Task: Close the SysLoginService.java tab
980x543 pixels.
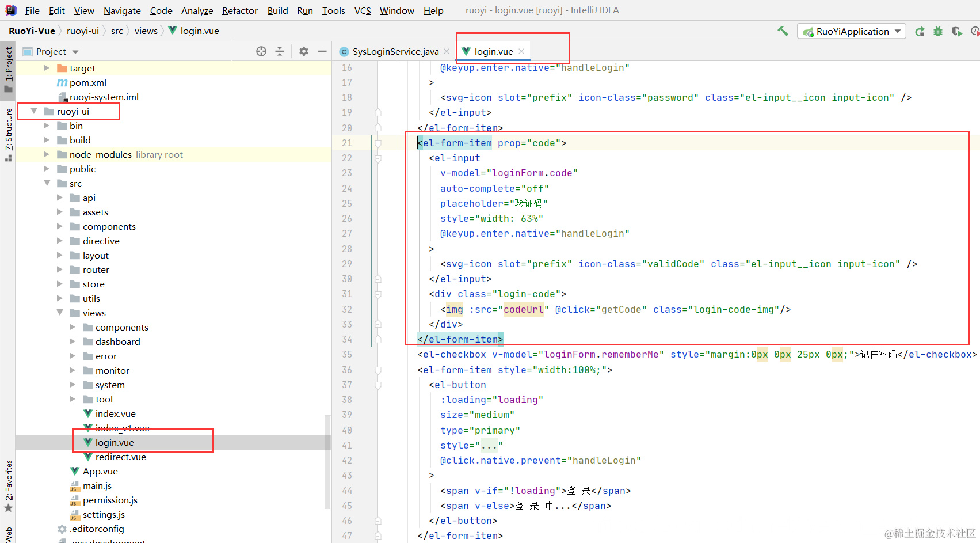Action: coord(447,51)
